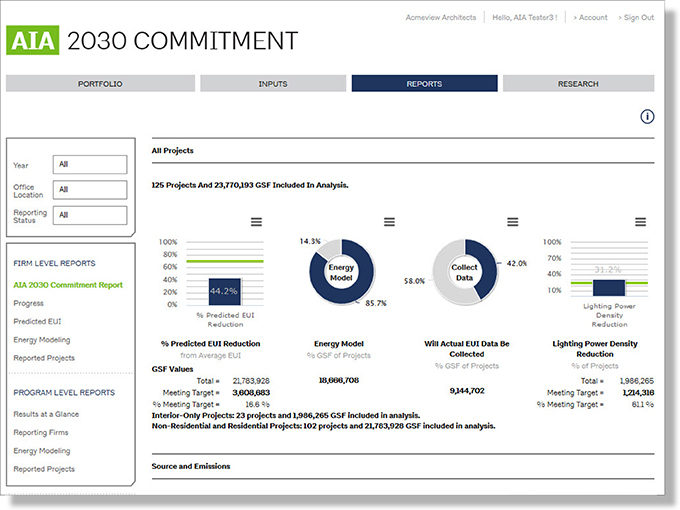Screen dimensions: 680x510
Task: Open the chart menu for Lighting Power Density
Action: 641,222
